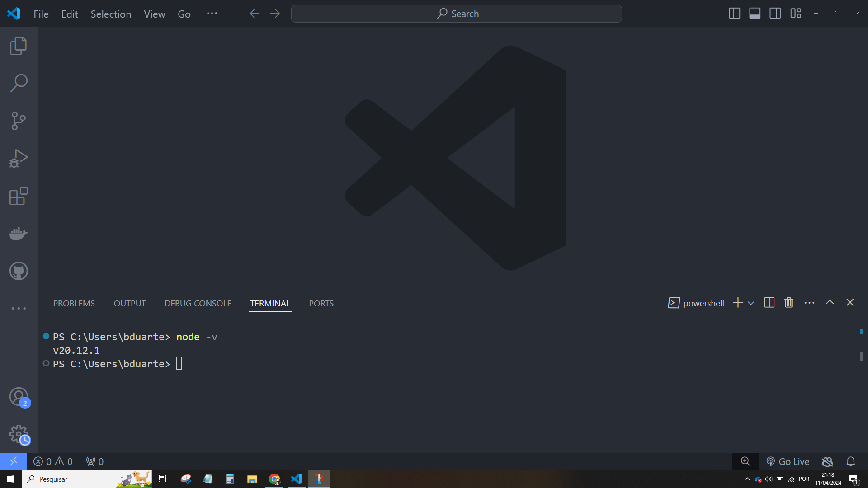
Task: Select the Run and Debug icon
Action: point(18,159)
